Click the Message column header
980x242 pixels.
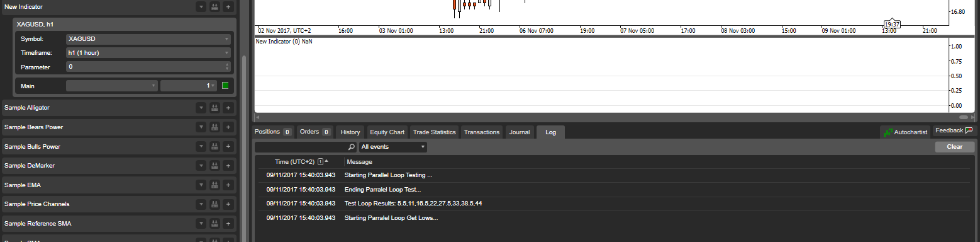pos(360,162)
